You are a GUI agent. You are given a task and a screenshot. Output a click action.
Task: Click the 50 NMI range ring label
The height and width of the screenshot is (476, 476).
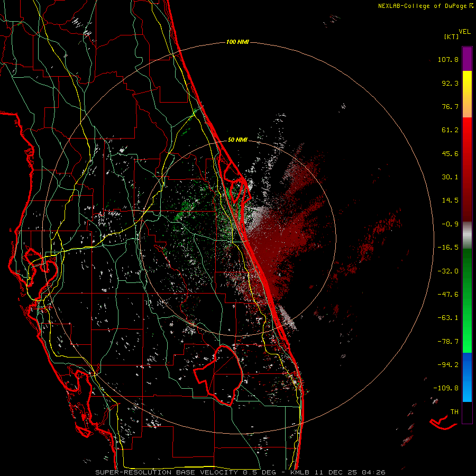(237, 140)
